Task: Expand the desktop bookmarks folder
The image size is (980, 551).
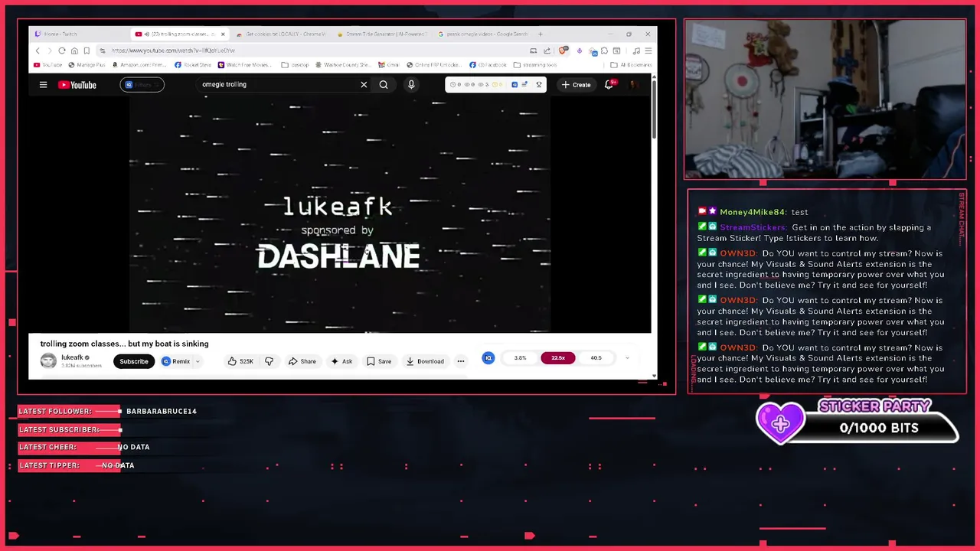Action: 295,65
